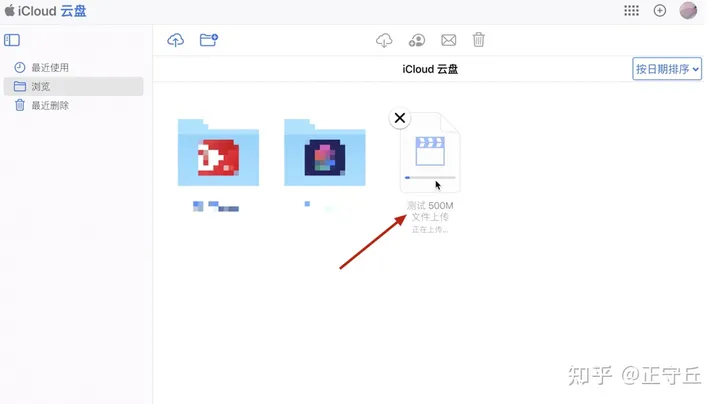This screenshot has height=404, width=720.
Task: Click the uploading video file thumbnail
Action: coord(430,152)
